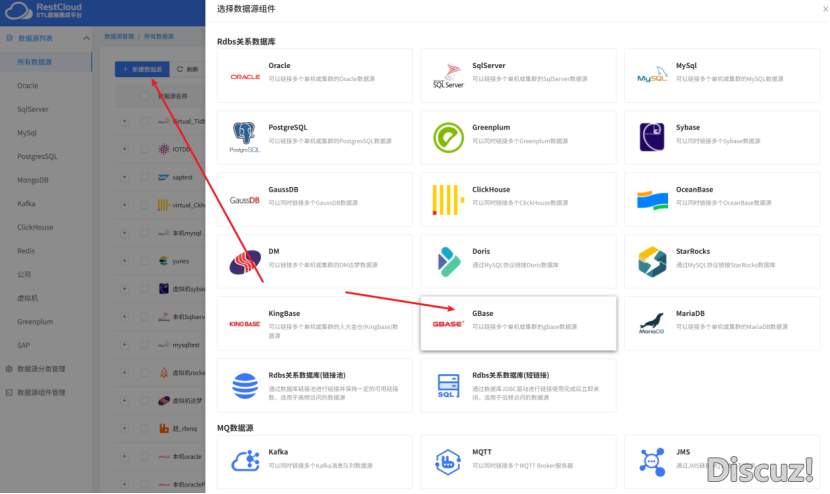
Task: Open 数据源组件管理 in the sidebar
Action: 41,392
